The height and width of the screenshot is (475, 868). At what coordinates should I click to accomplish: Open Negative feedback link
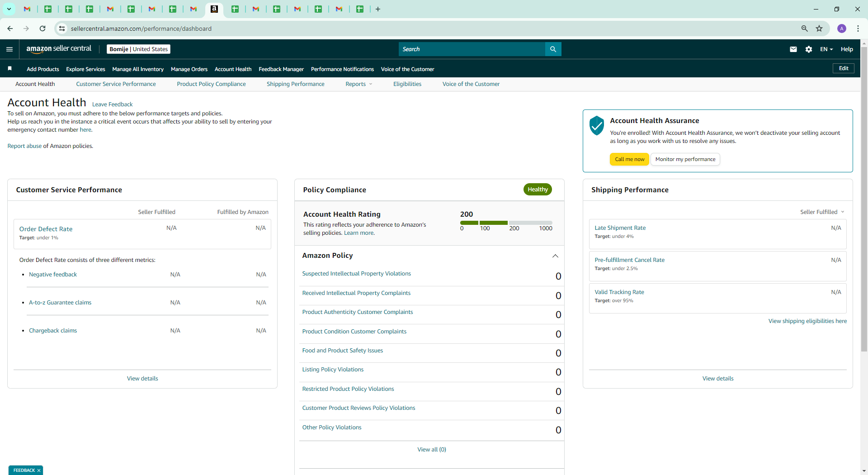[53, 275]
